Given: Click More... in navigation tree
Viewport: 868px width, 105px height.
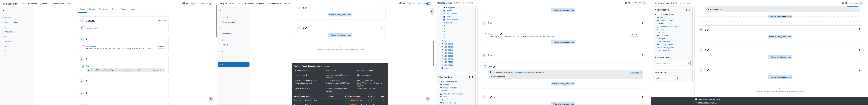Looking at the screenshot, I should click(446, 68).
